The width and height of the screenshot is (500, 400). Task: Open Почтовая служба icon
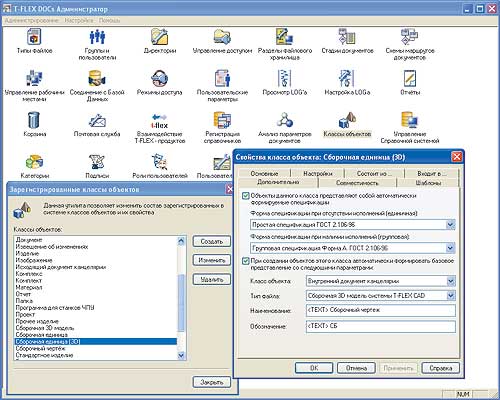pyautogui.click(x=97, y=120)
